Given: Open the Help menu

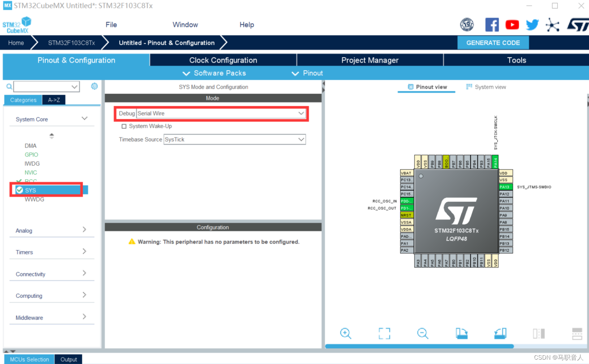Looking at the screenshot, I should click(247, 25).
